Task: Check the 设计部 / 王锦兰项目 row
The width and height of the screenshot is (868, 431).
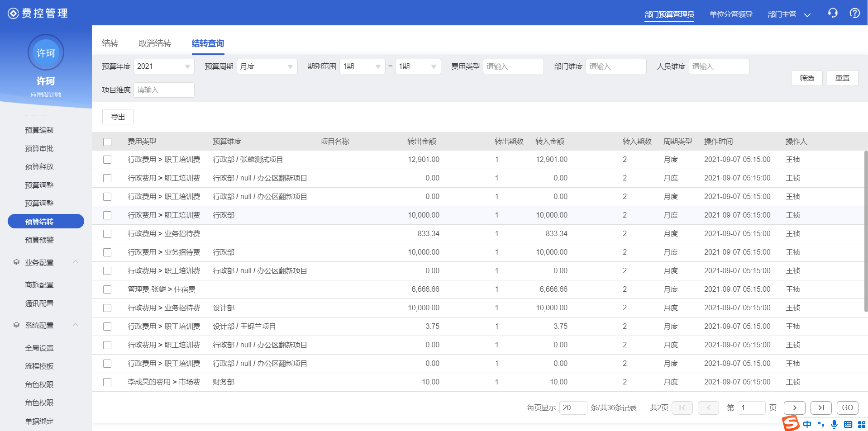Action: coord(107,327)
